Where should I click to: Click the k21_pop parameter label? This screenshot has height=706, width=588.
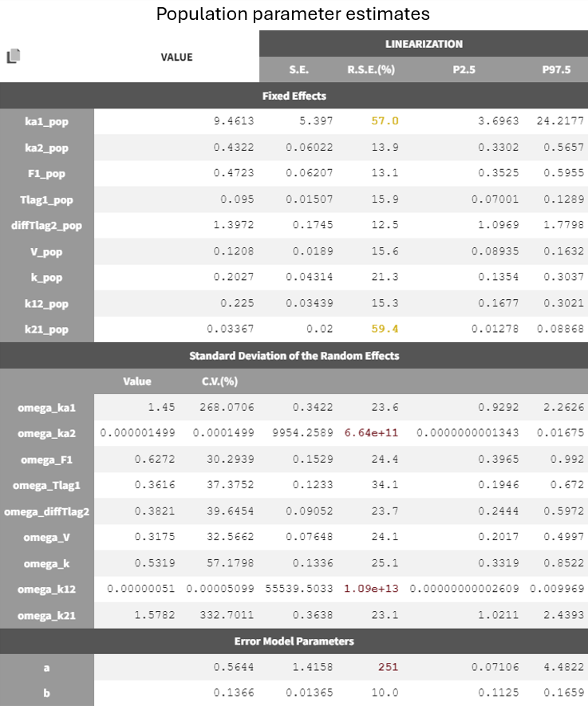(x=46, y=329)
